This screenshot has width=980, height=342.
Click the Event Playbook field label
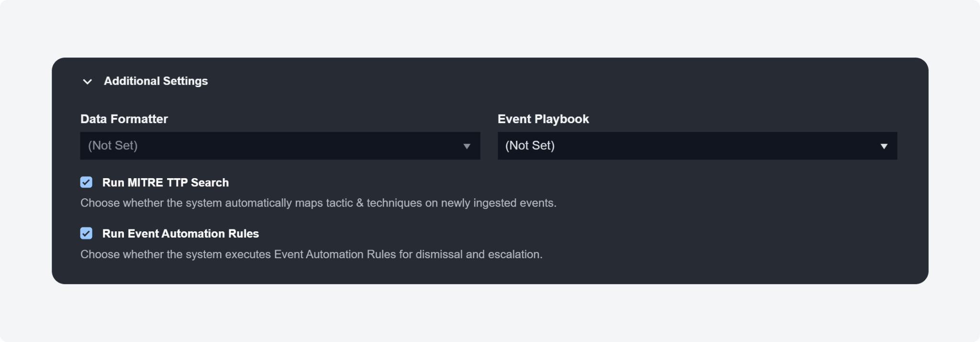coord(543,119)
